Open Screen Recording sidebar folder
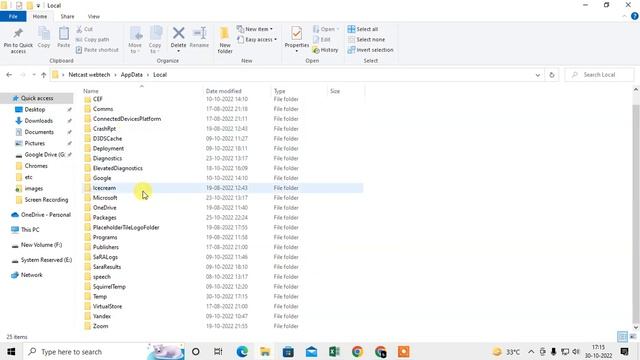 [x=46, y=200]
